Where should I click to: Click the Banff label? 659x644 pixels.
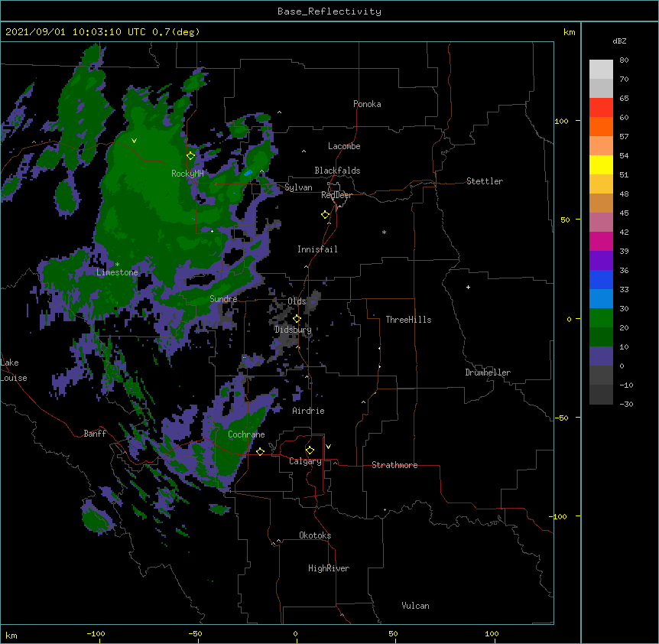(x=95, y=434)
